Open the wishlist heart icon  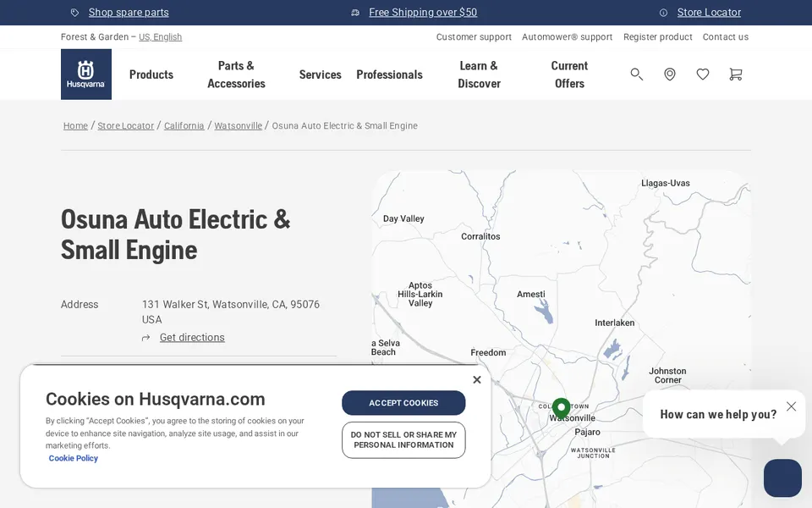pos(703,75)
